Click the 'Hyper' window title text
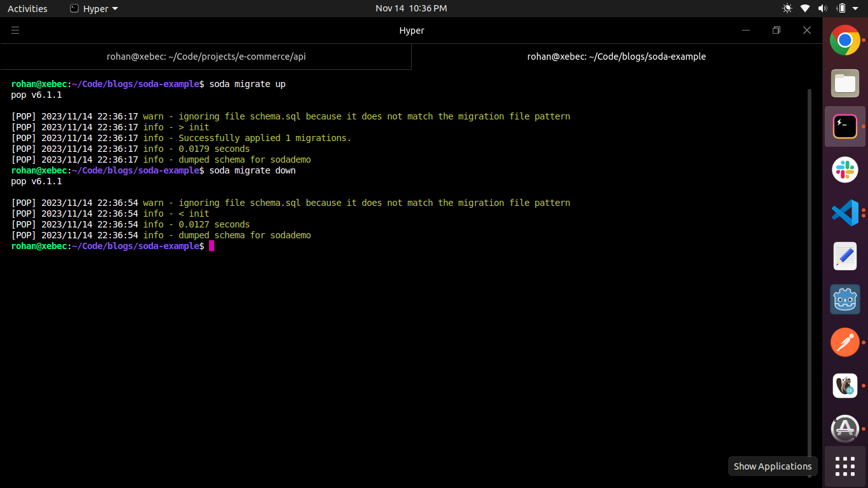Viewport: 868px width, 488px height. (x=412, y=30)
